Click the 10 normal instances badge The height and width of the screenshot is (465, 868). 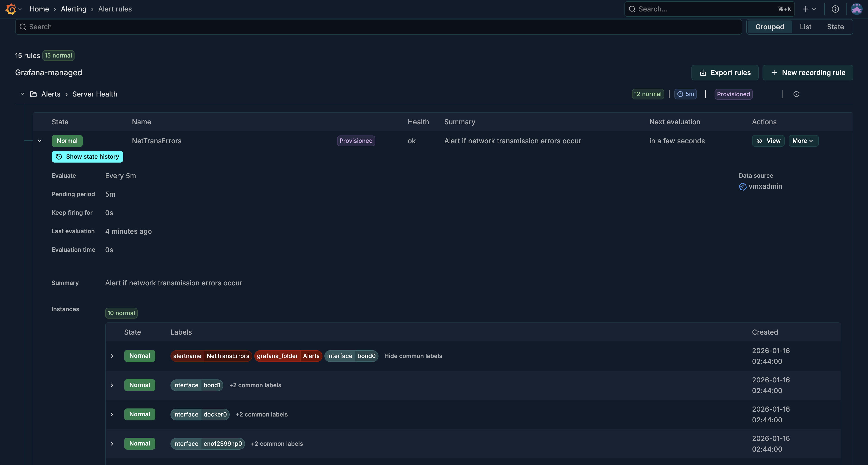121,313
